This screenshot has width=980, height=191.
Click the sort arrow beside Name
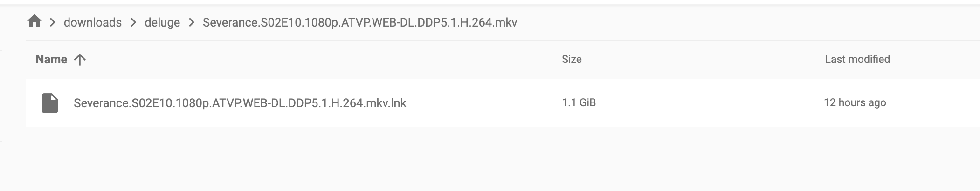pyautogui.click(x=80, y=60)
